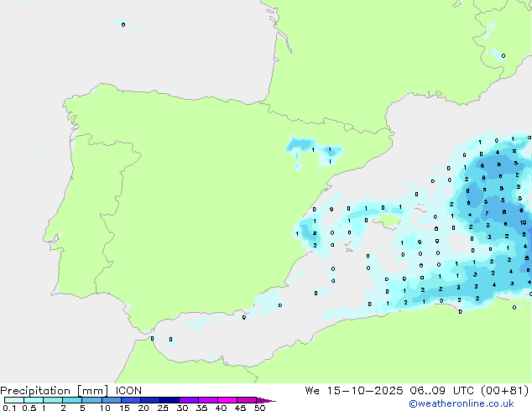Click the above-50 mm legend arrow tip

(x=266, y=400)
